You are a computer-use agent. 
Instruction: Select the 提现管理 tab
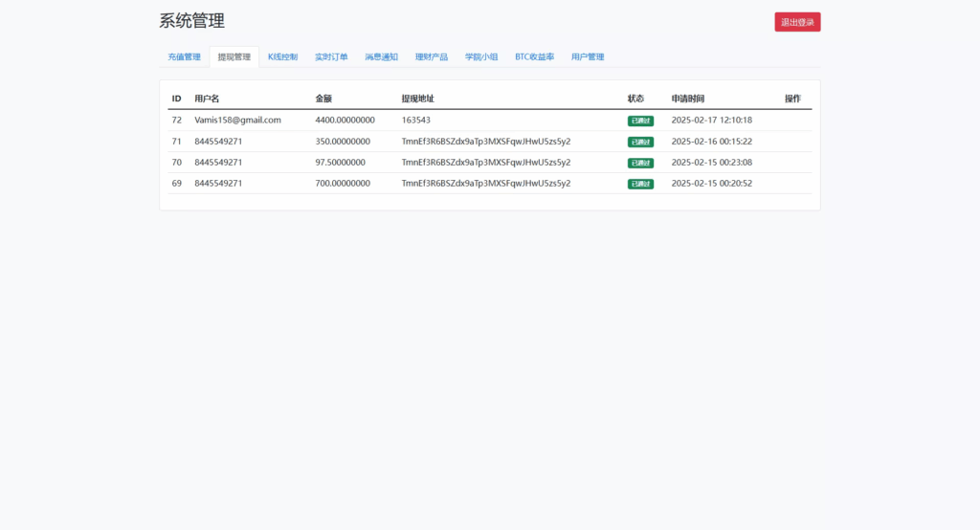(234, 57)
